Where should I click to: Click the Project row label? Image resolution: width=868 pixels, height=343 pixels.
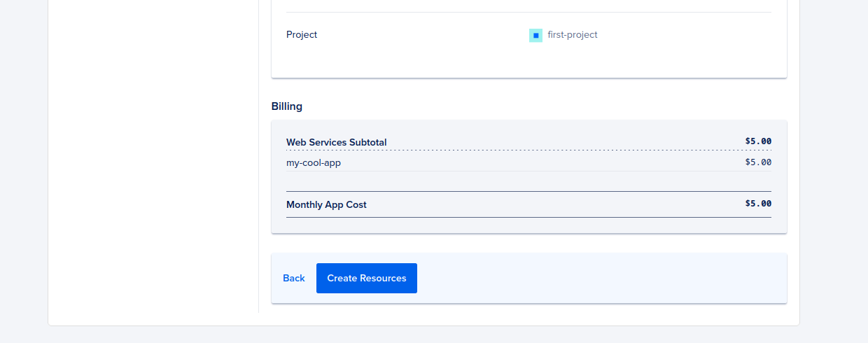[302, 34]
